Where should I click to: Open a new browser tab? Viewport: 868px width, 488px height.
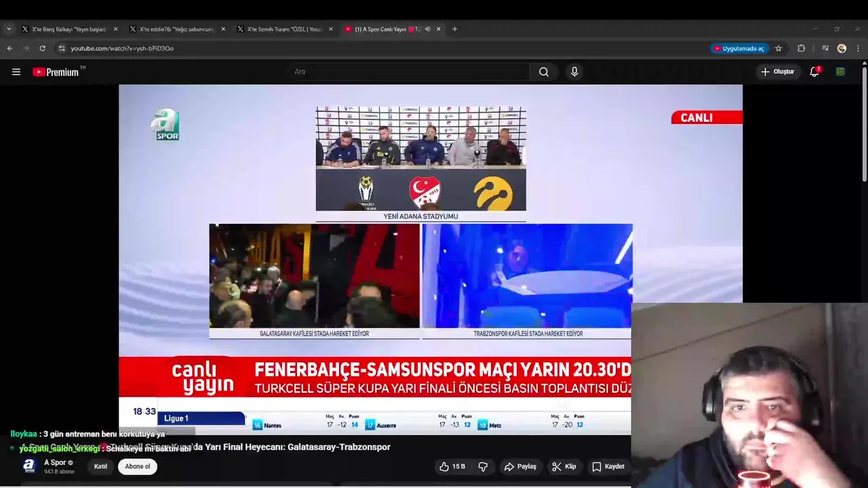point(454,29)
